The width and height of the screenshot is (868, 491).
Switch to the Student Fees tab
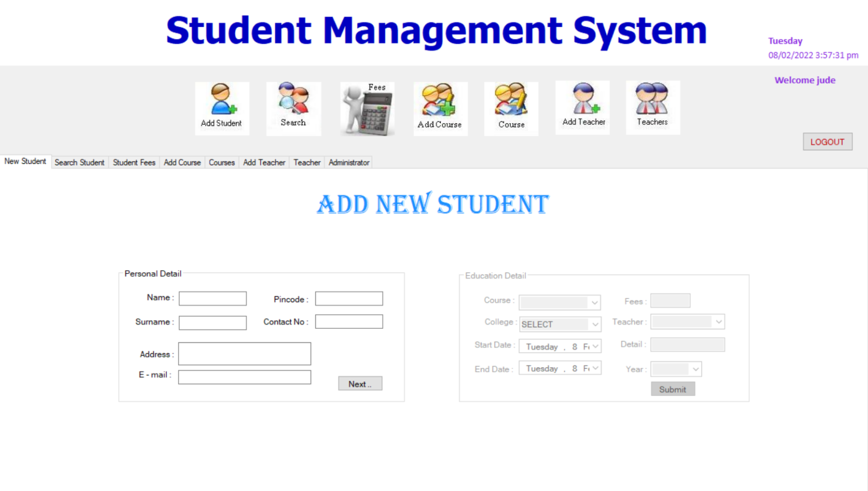134,162
